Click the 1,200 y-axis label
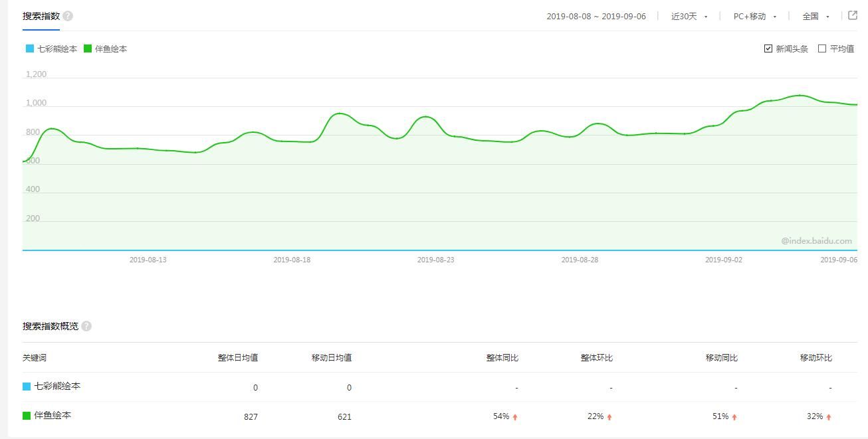Image resolution: width=868 pixels, height=439 pixels. click(36, 74)
